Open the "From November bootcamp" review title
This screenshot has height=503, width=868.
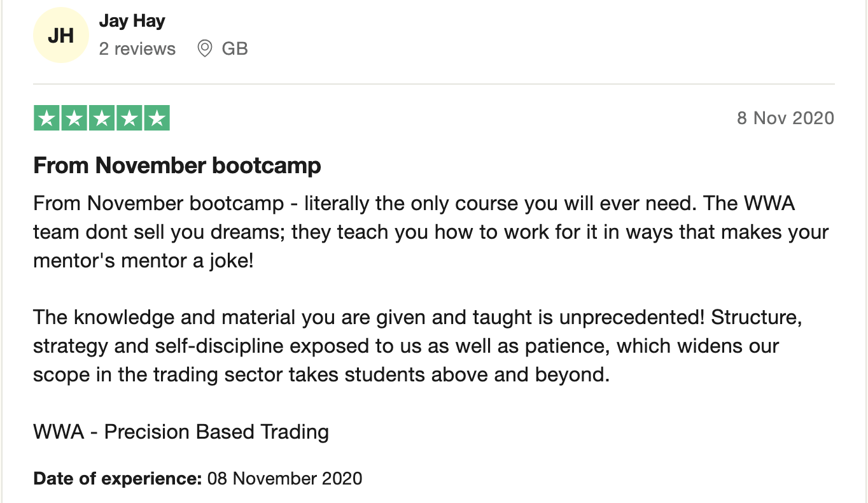(x=177, y=166)
